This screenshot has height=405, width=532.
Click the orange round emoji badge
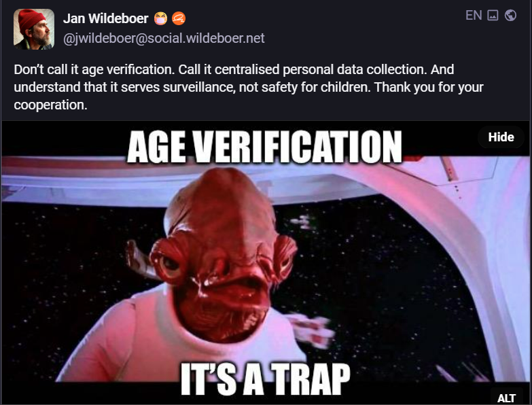(x=179, y=18)
